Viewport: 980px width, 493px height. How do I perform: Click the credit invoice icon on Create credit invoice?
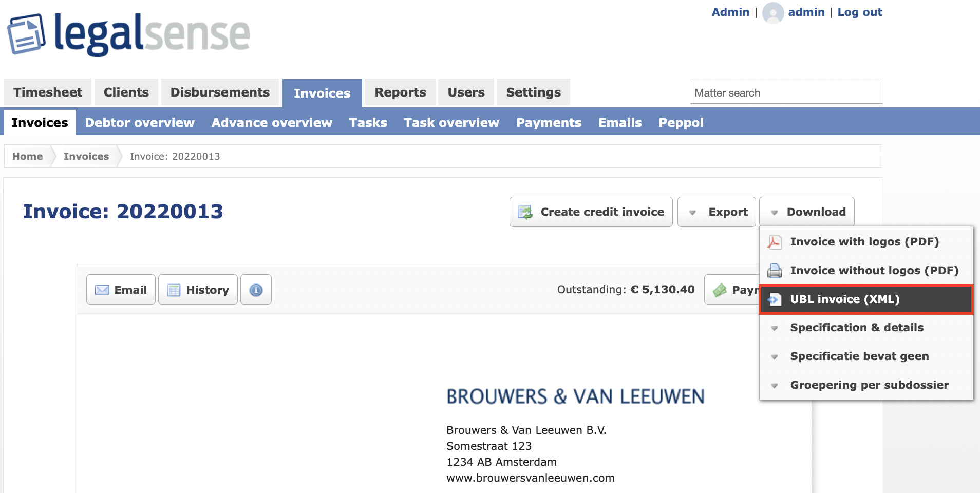pos(525,212)
